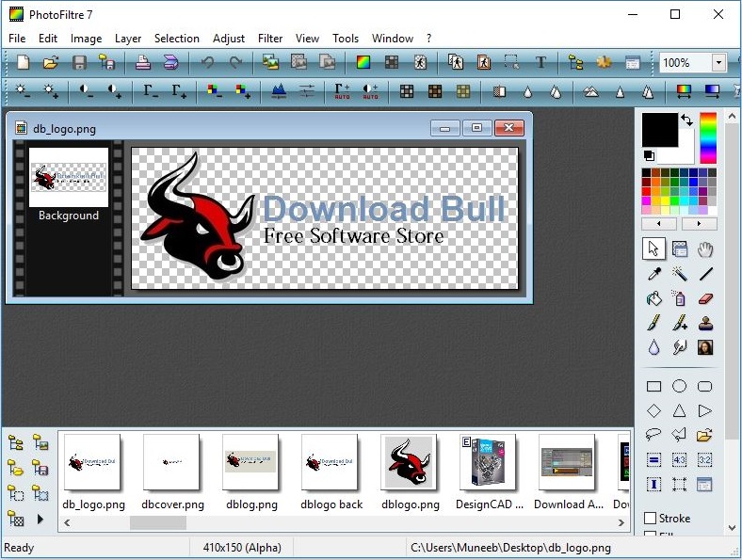Click the Redo arrow icon
This screenshot has height=560, width=742.
tap(235, 62)
